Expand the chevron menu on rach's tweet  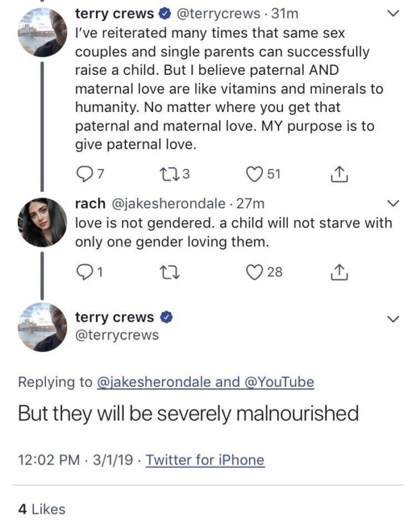394,204
